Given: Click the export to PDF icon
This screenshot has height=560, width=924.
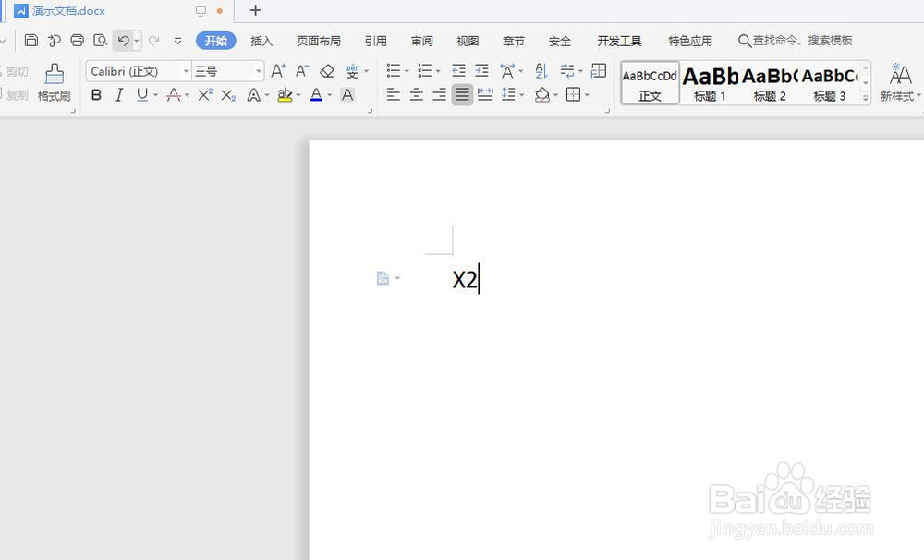Looking at the screenshot, I should click(55, 40).
